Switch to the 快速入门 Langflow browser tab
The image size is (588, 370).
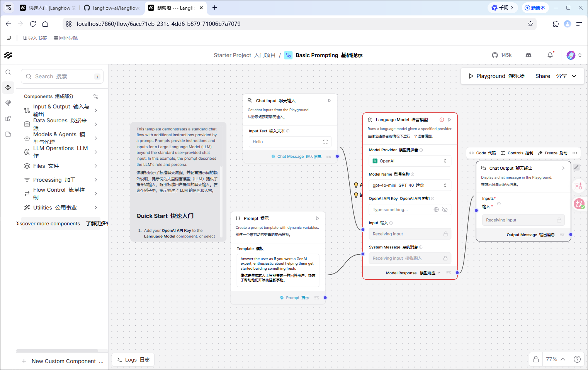48,8
